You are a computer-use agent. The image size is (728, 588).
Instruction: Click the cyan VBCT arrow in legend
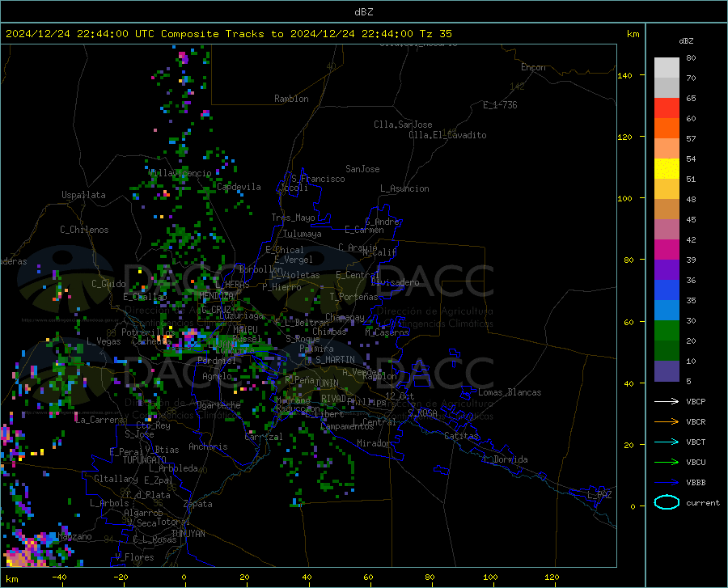pos(667,442)
